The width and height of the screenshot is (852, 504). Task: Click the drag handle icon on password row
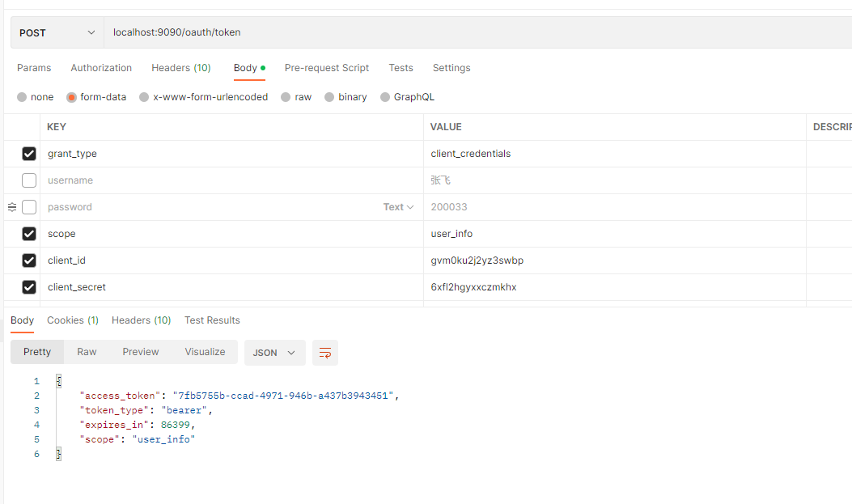point(12,207)
